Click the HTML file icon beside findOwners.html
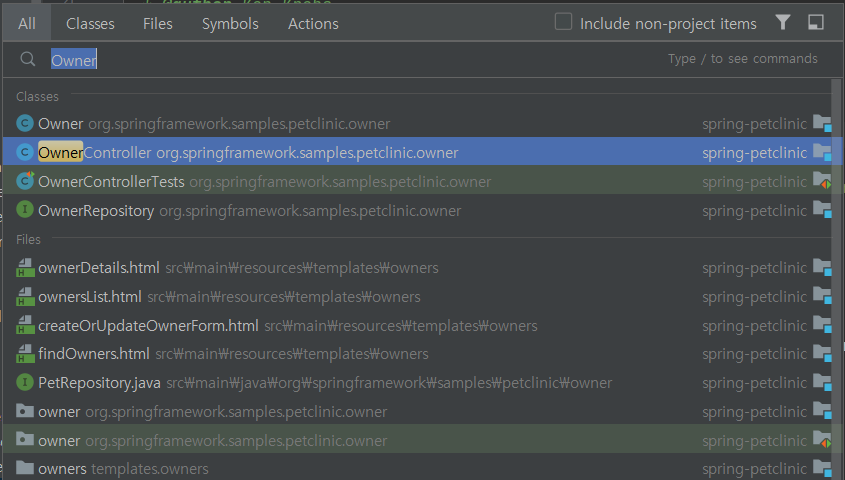 pos(25,353)
